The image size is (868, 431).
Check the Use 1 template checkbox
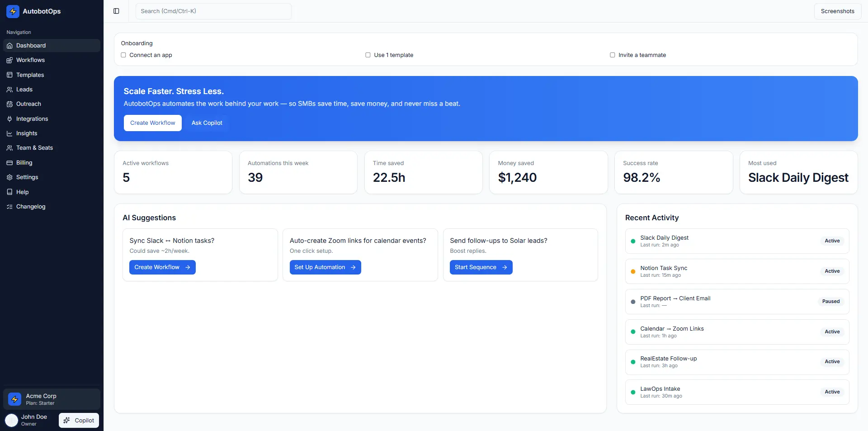[368, 55]
